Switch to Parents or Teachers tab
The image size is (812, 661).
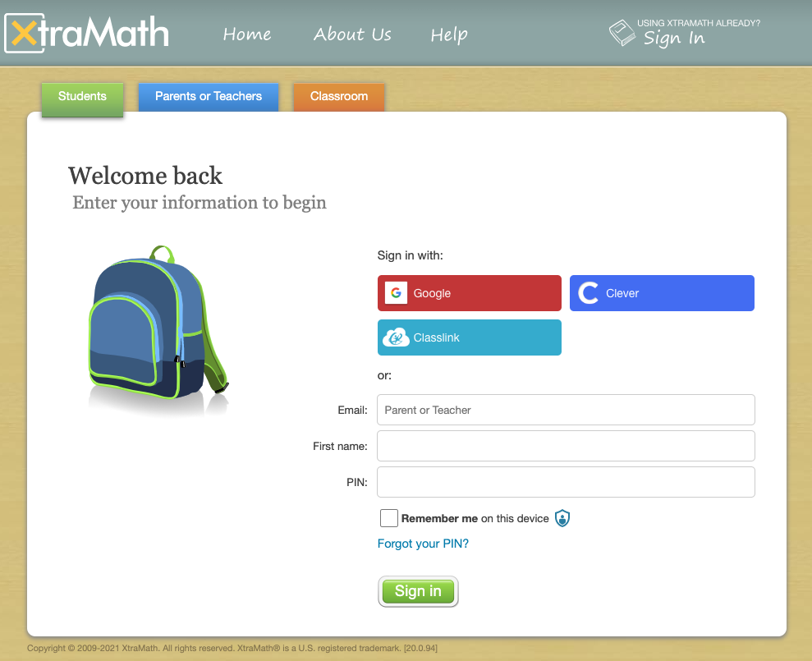209,97
